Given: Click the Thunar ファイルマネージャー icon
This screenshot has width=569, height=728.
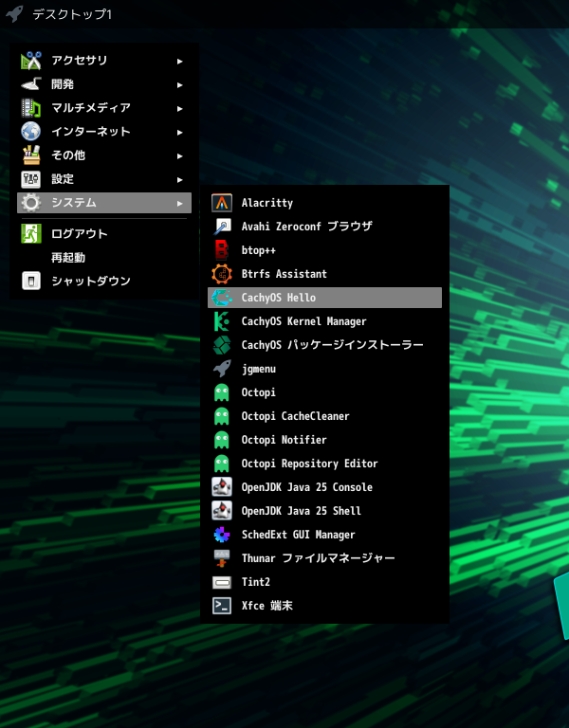Looking at the screenshot, I should tap(222, 558).
